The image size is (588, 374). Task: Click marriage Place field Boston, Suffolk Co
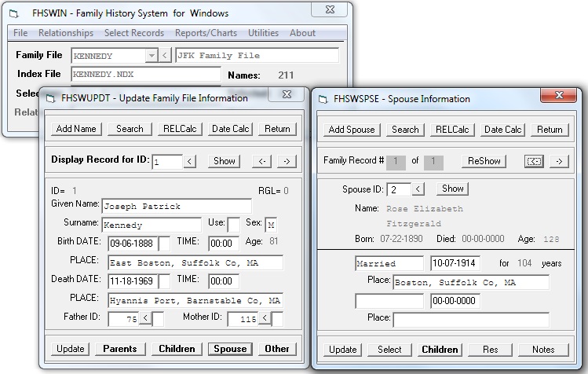point(471,282)
